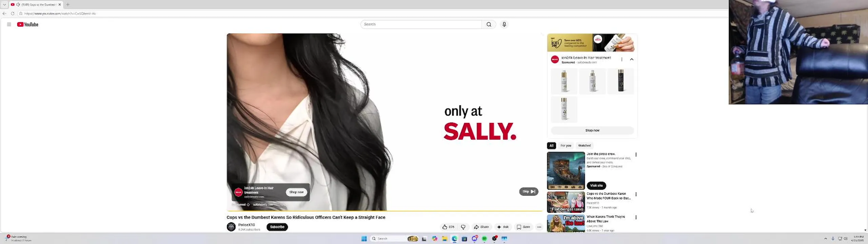Open options for When Karens Think video
This screenshot has height=244, width=868.
coord(636,217)
